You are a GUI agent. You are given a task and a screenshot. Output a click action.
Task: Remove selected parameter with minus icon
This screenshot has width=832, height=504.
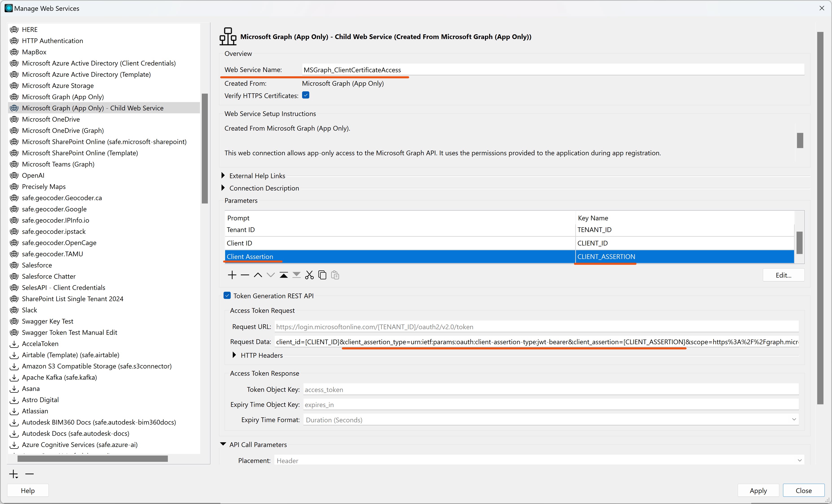pos(245,275)
